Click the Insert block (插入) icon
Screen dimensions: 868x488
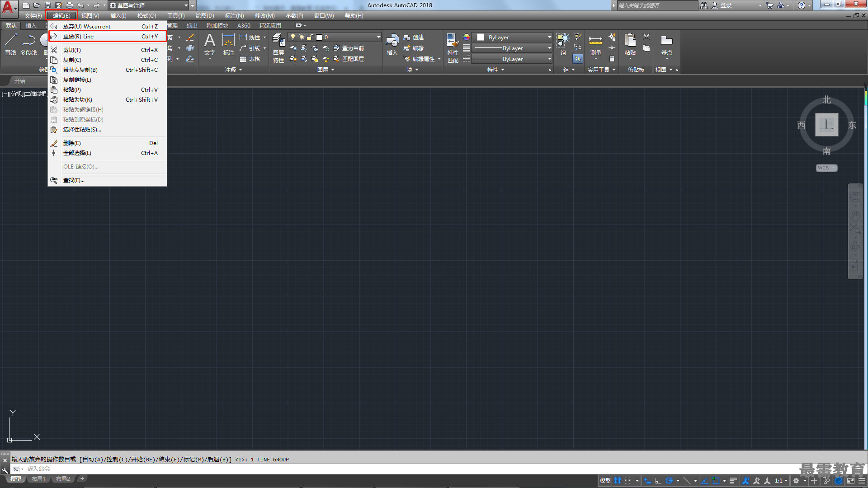(x=392, y=44)
